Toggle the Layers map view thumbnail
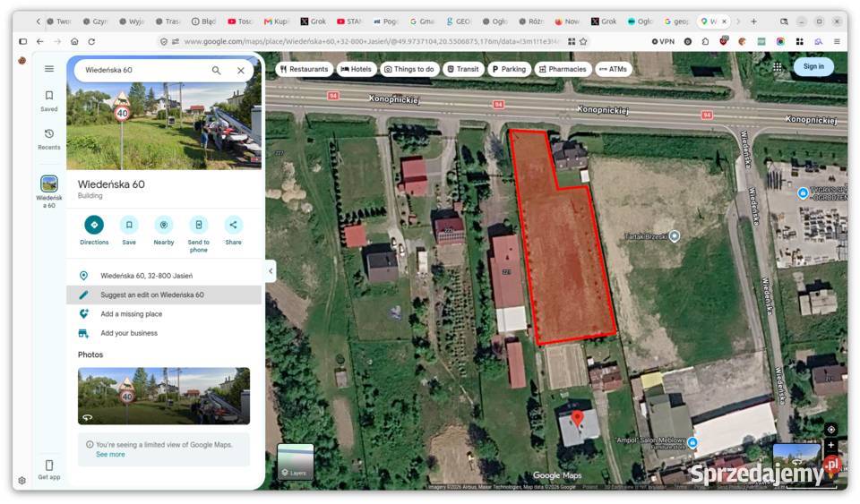Viewport: 860px width, 504px height. (x=296, y=461)
